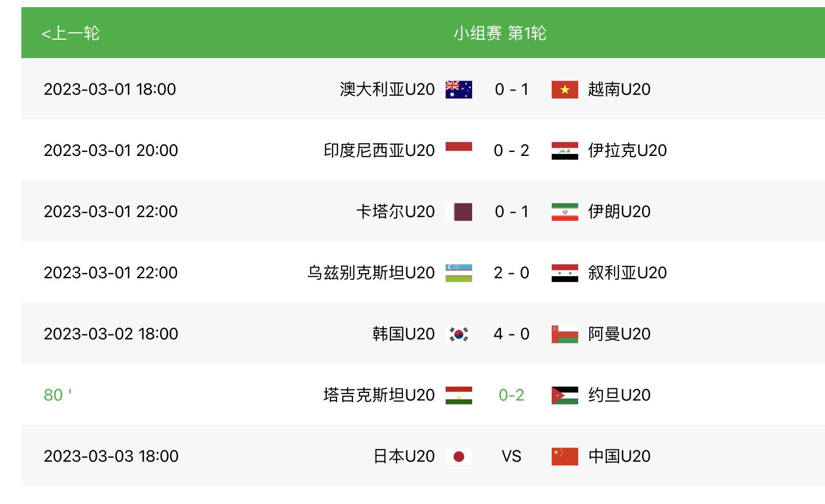
Task: Click the 2023-03-03 18:00 match time
Action: [x=111, y=457]
